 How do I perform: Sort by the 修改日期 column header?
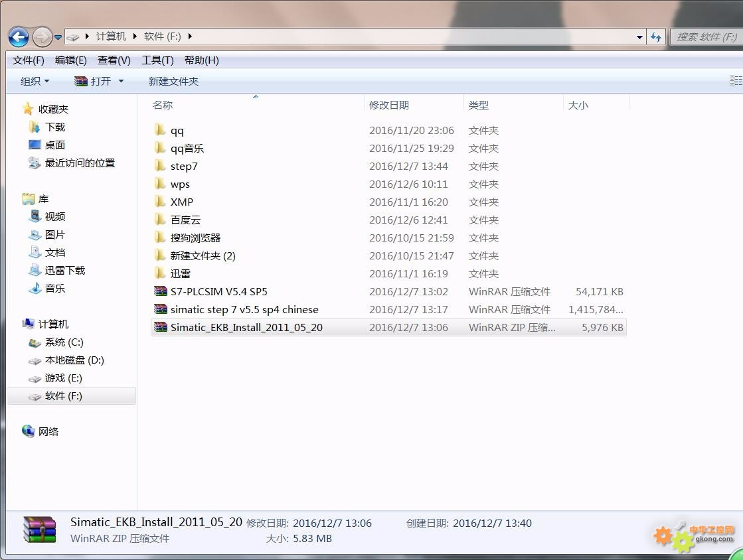[x=388, y=105]
